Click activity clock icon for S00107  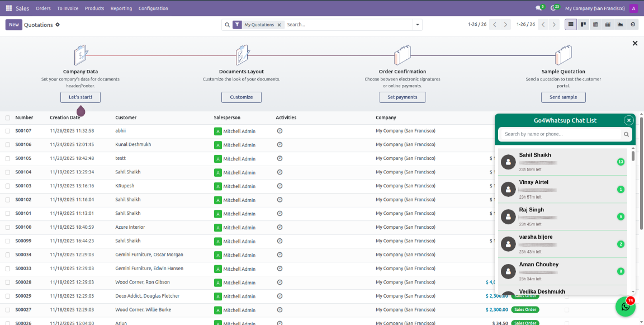click(x=280, y=131)
